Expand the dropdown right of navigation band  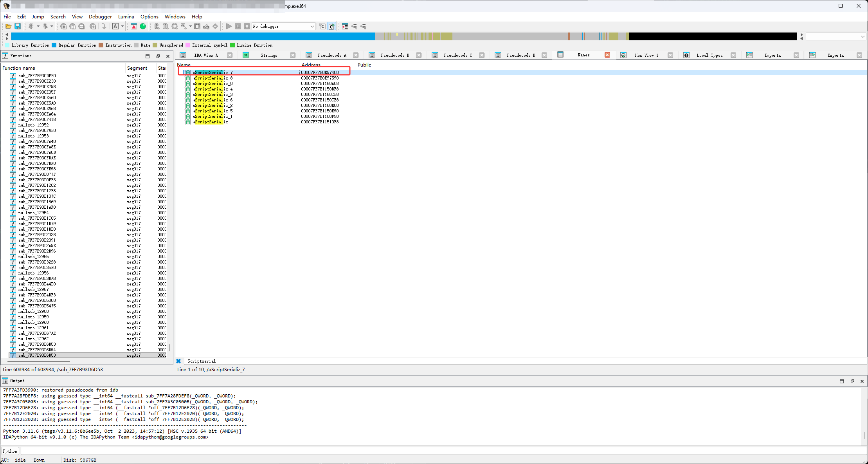(863, 36)
